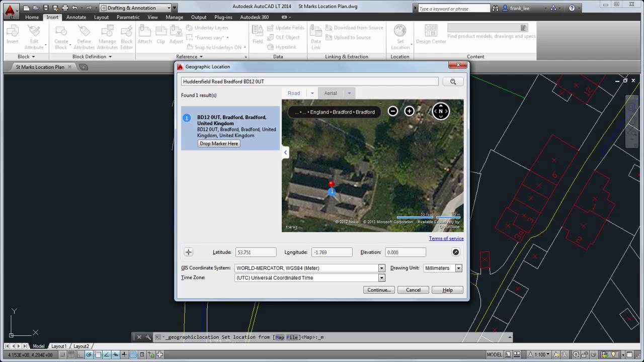Toggle the MODEL space button in status bar
644x362 pixels.
click(494, 354)
